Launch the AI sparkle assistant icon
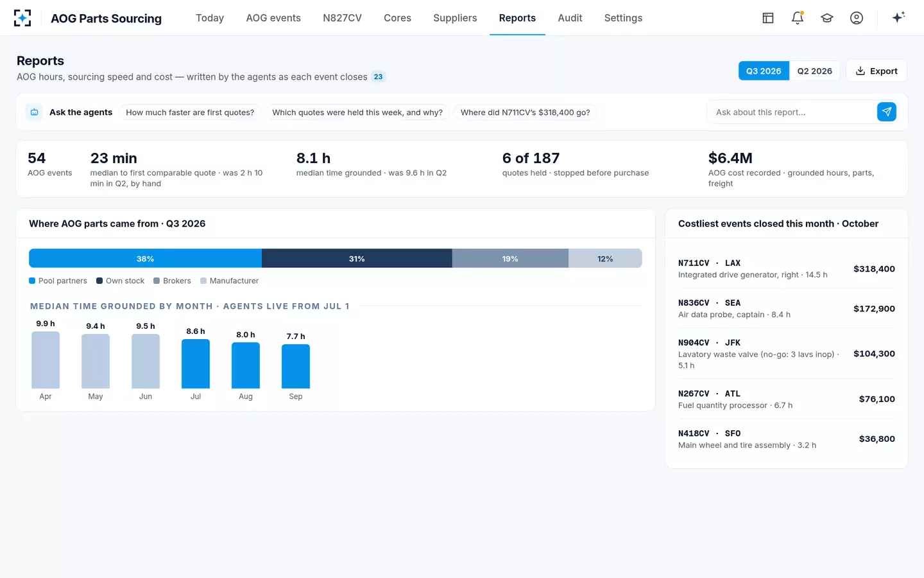 [898, 17]
